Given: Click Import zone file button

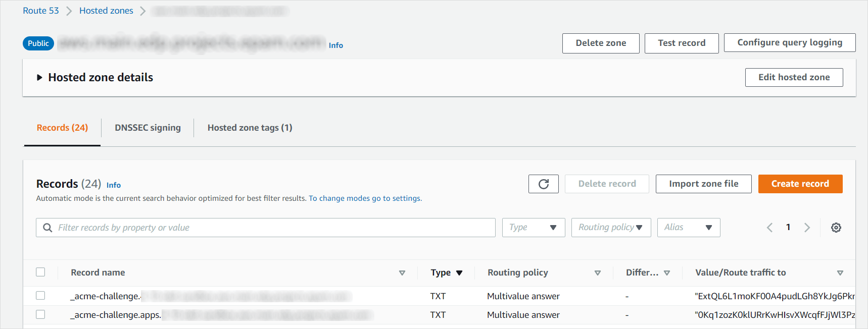Looking at the screenshot, I should click(703, 184).
